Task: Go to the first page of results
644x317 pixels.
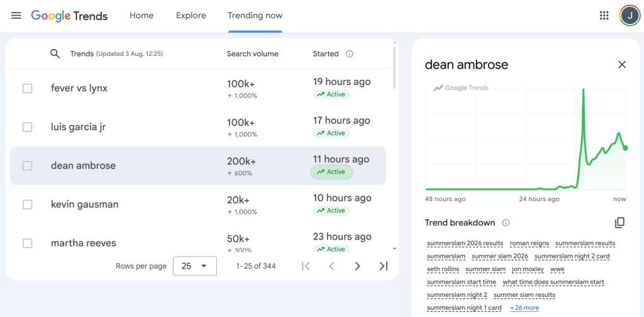Action: tap(306, 266)
